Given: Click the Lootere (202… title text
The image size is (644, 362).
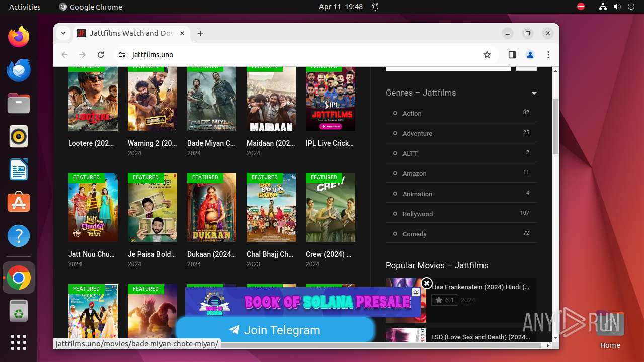Looking at the screenshot, I should (91, 143).
